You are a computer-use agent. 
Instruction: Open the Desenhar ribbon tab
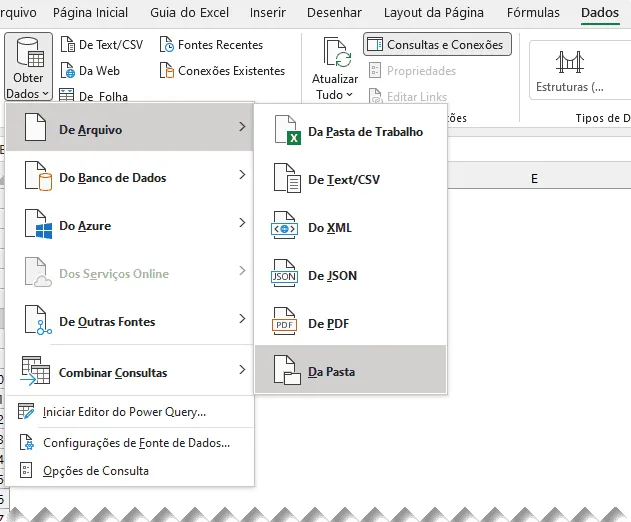(x=334, y=12)
